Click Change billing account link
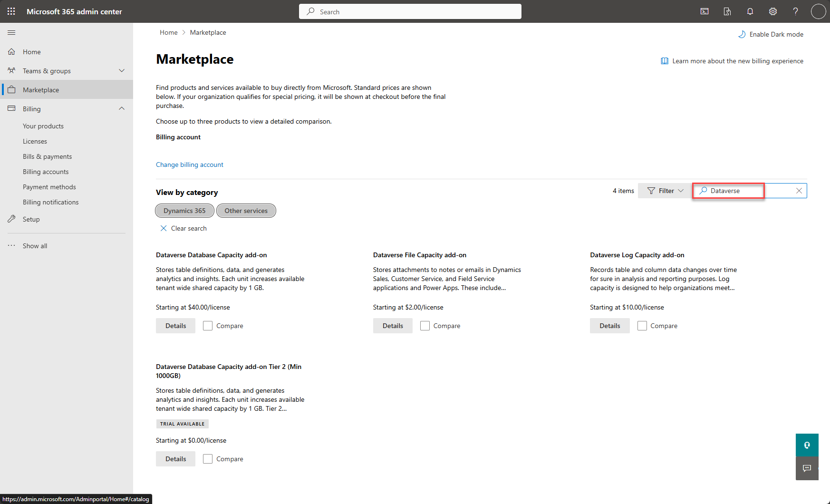830x504 pixels. (190, 165)
